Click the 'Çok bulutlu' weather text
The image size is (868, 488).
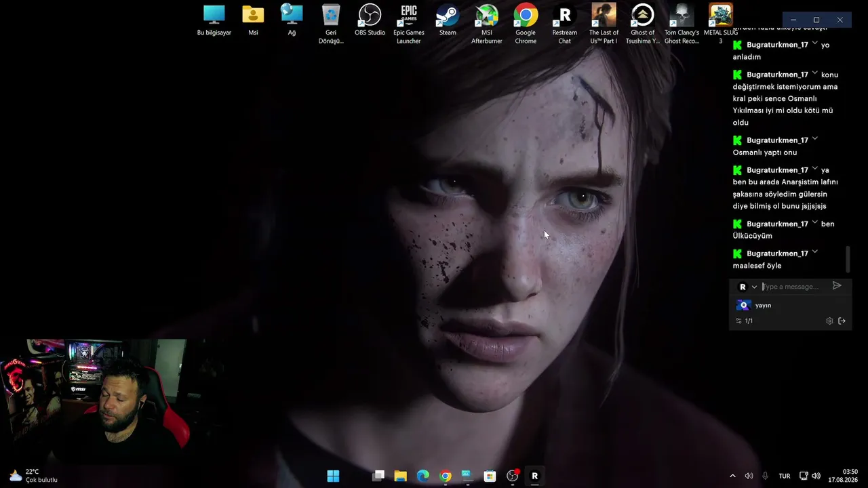[x=41, y=481]
